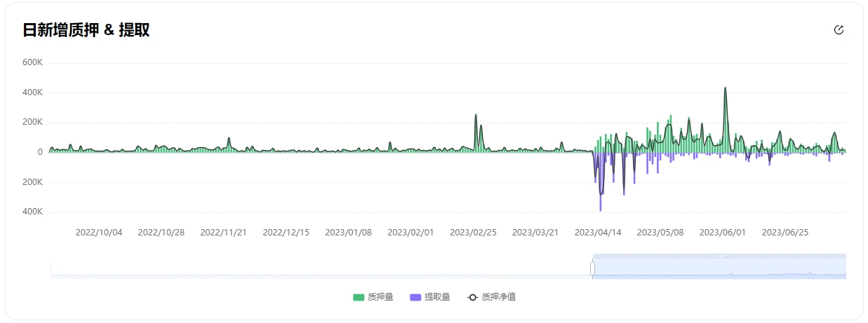Click the 2023/01/08 x-axis date label

(348, 233)
